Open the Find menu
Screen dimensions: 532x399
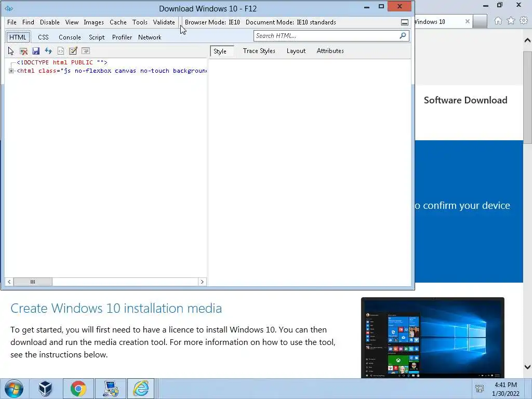28,22
